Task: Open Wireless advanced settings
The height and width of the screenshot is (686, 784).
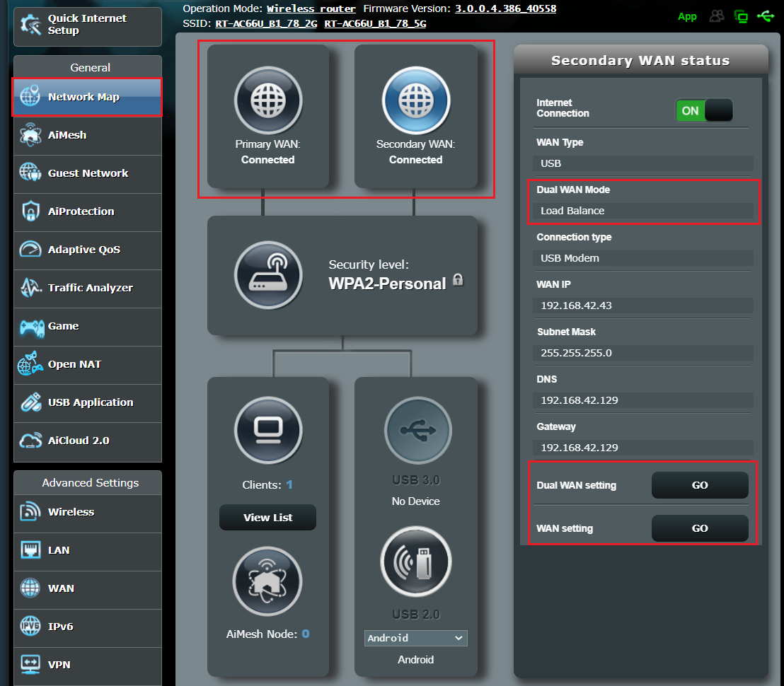Action: coord(88,513)
